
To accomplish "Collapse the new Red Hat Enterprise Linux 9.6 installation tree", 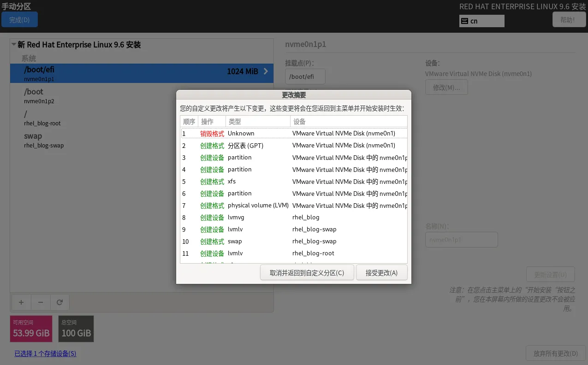I will coord(14,45).
